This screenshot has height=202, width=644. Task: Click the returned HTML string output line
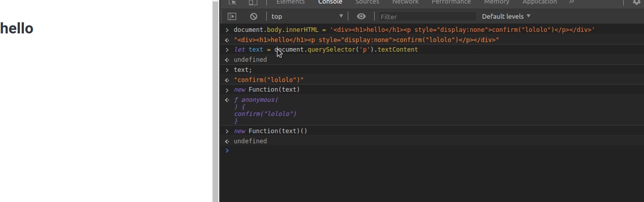tap(367, 40)
